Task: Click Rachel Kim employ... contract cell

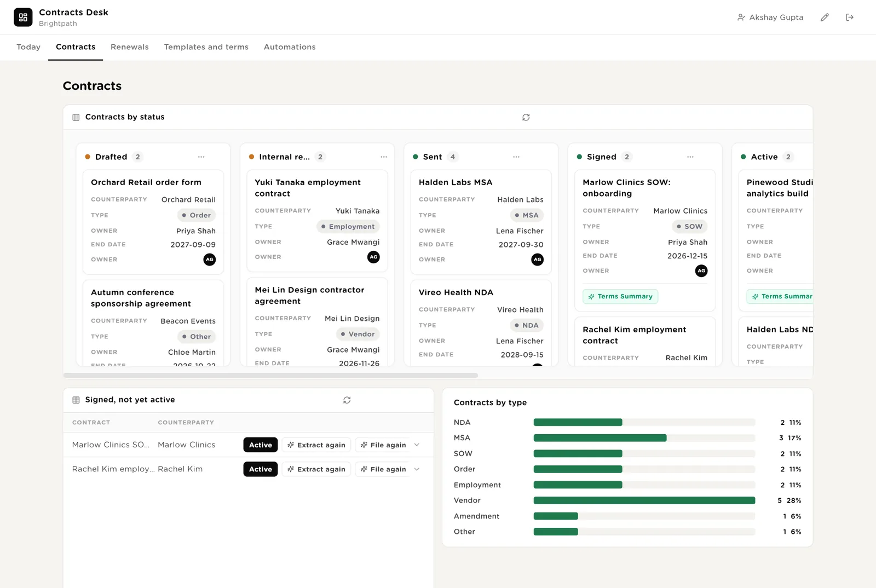Action: point(113,469)
